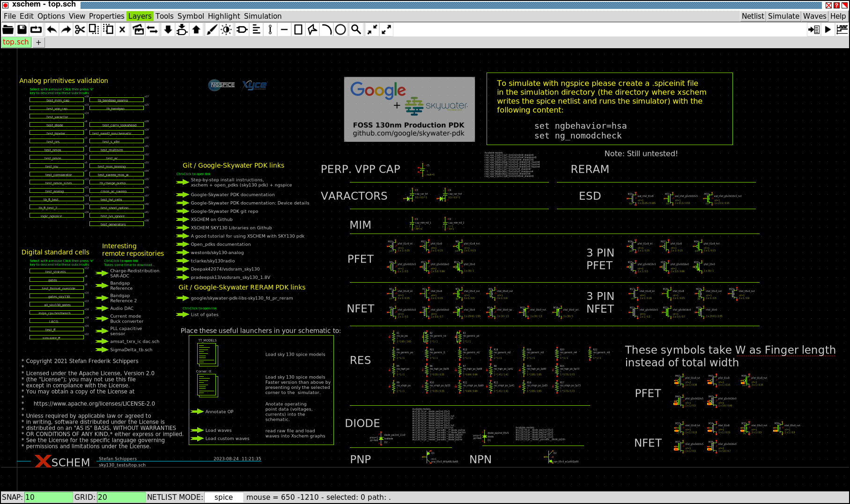Click the duplicate objects toolbar icon

[x=138, y=29]
